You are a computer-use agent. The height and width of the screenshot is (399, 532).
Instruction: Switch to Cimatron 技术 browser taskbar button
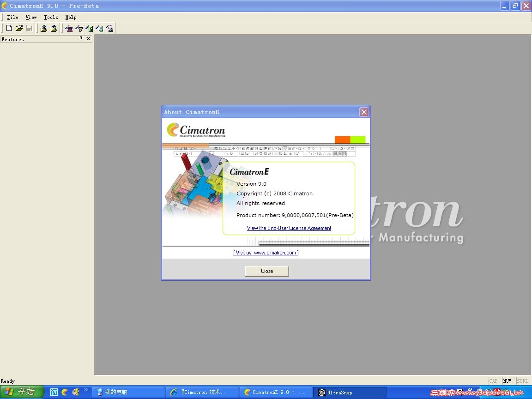click(203, 392)
